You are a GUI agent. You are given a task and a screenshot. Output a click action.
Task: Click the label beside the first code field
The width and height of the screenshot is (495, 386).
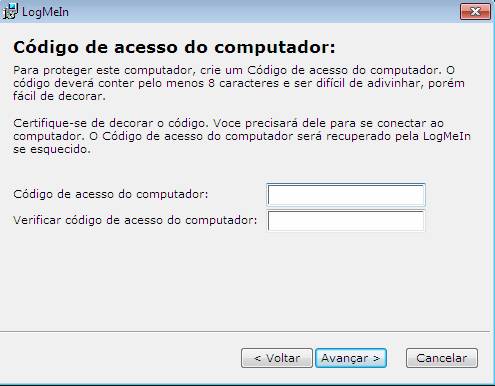(x=111, y=194)
